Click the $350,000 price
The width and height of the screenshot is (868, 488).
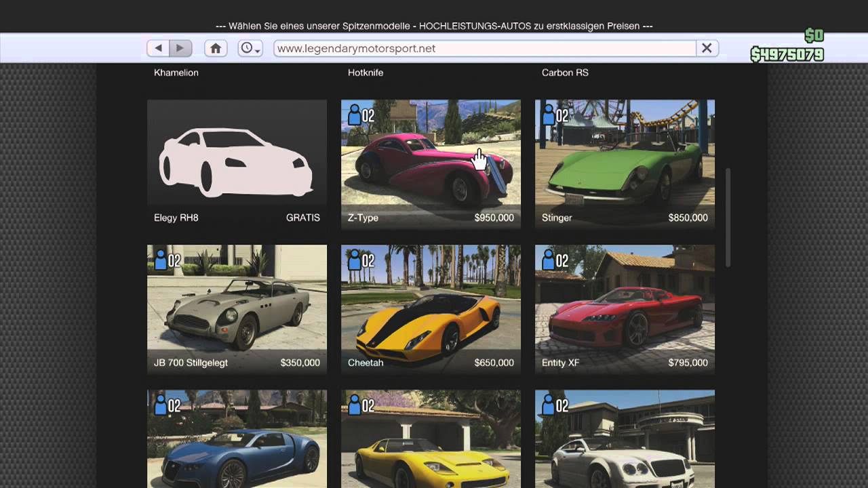click(x=300, y=363)
